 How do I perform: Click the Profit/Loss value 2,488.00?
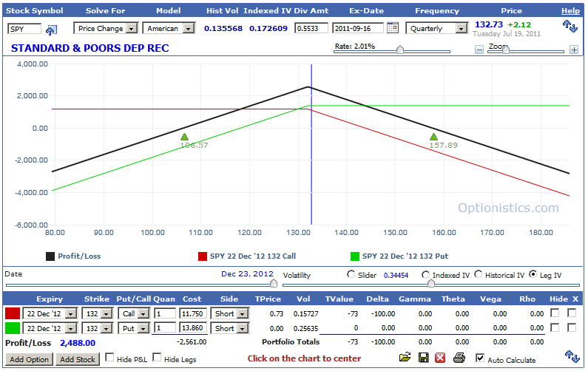tap(78, 343)
